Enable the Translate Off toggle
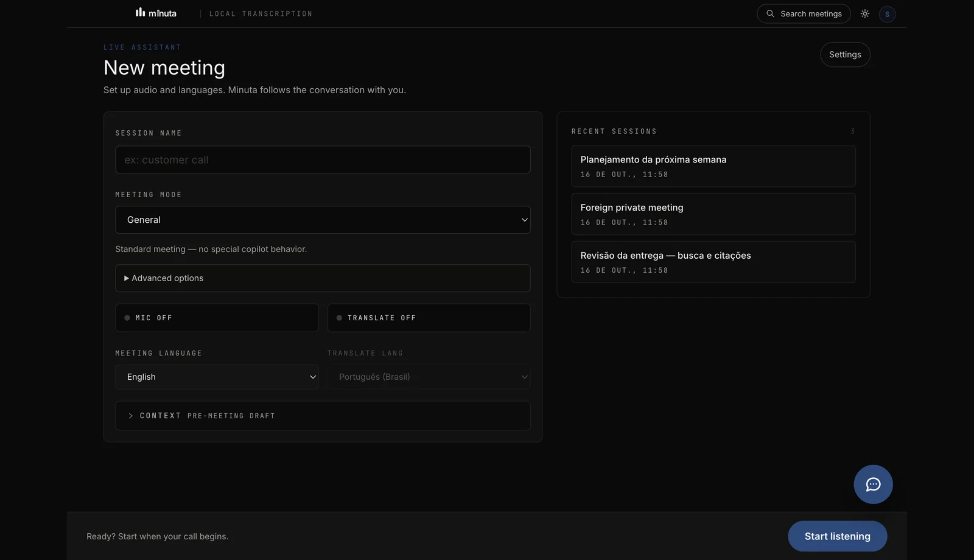 (x=429, y=318)
